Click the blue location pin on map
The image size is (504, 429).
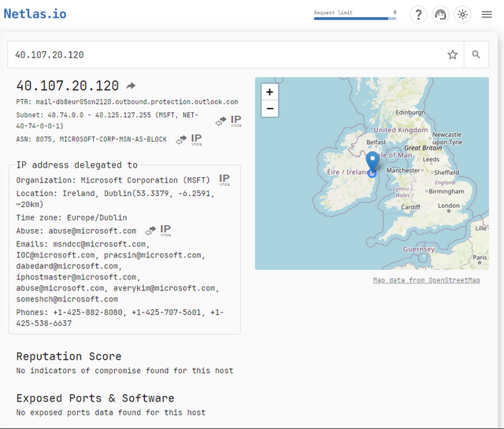point(372,162)
